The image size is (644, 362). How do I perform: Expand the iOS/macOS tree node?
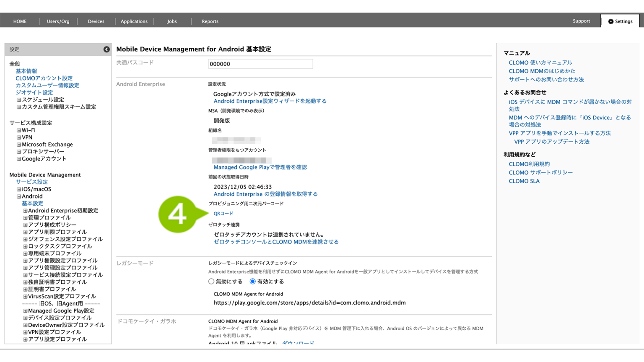pos(19,189)
